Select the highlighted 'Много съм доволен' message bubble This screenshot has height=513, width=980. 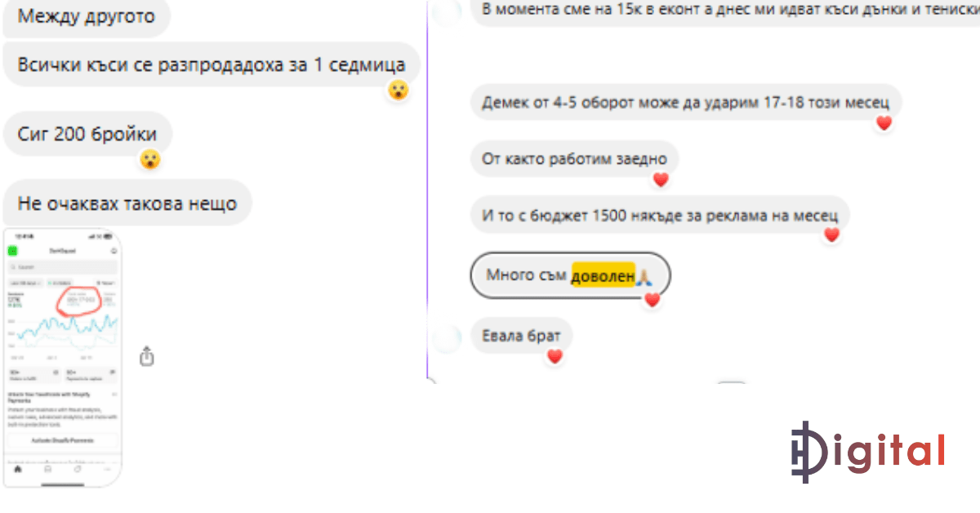(x=570, y=276)
